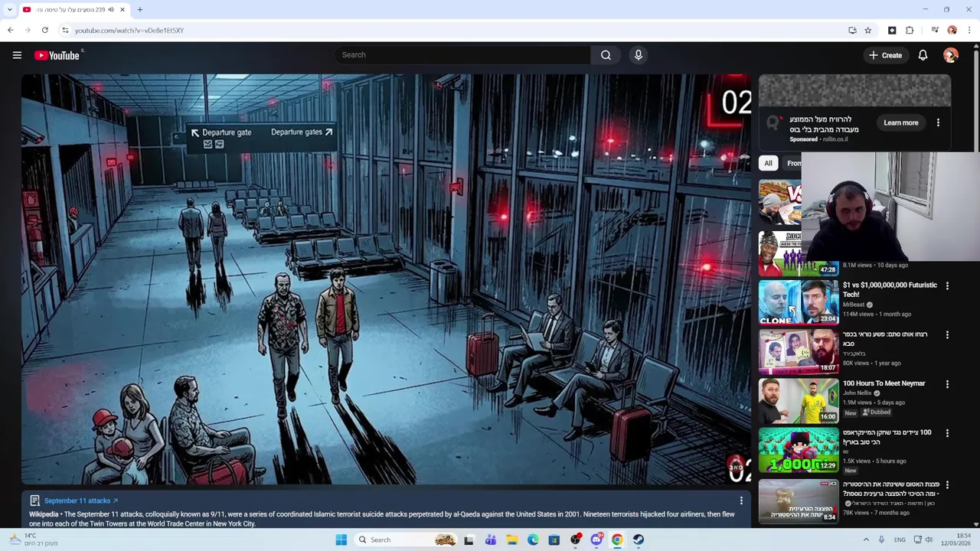980x551 pixels.
Task: Open media control icon in Chrome toolbar
Action: [935, 31]
